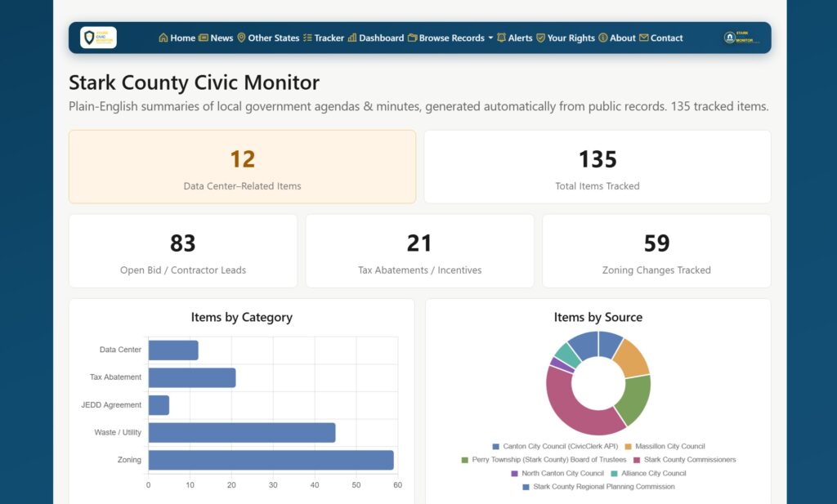837x504 pixels.
Task: Click the Dashboard bar chart icon
Action: (352, 38)
